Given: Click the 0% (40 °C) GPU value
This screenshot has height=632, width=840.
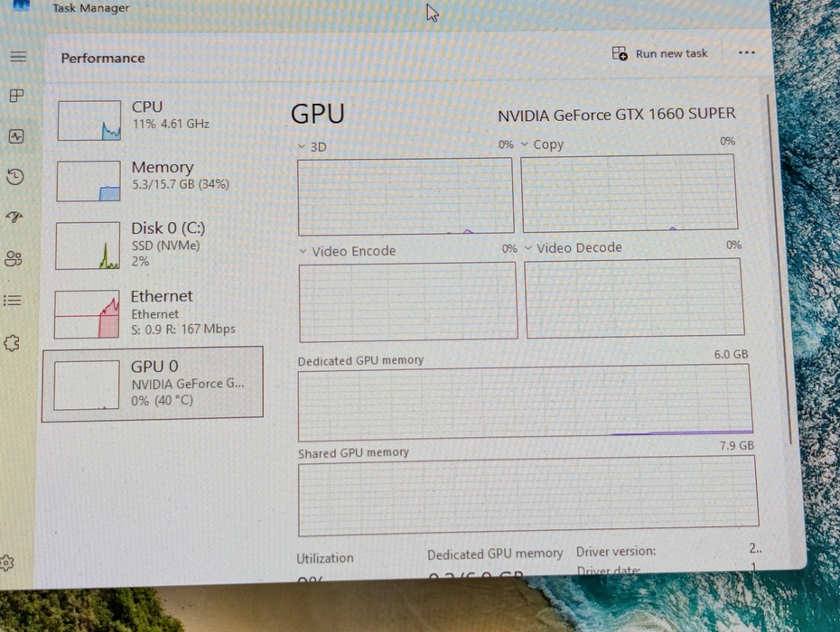Looking at the screenshot, I should click(x=163, y=400).
